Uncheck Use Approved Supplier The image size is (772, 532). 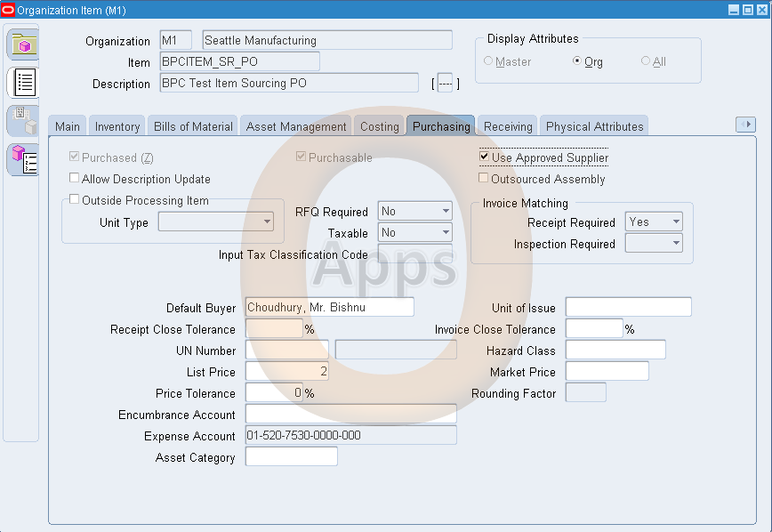click(x=483, y=157)
